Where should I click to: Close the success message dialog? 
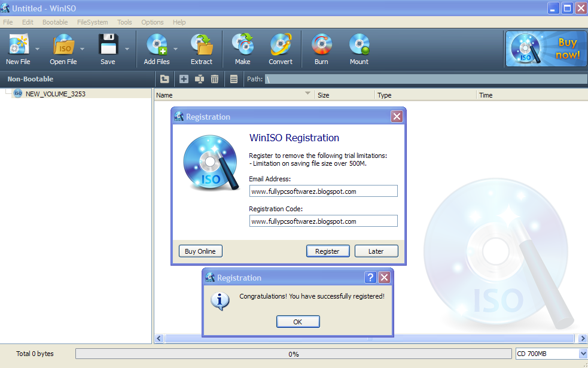point(385,278)
